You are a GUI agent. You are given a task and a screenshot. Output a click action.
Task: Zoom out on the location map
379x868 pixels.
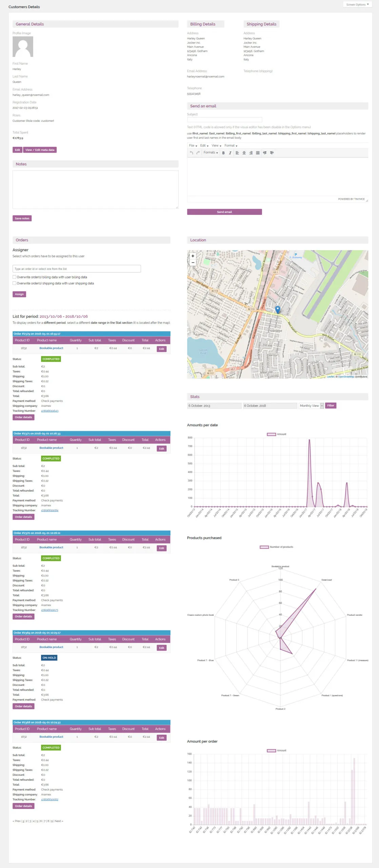pyautogui.click(x=193, y=262)
